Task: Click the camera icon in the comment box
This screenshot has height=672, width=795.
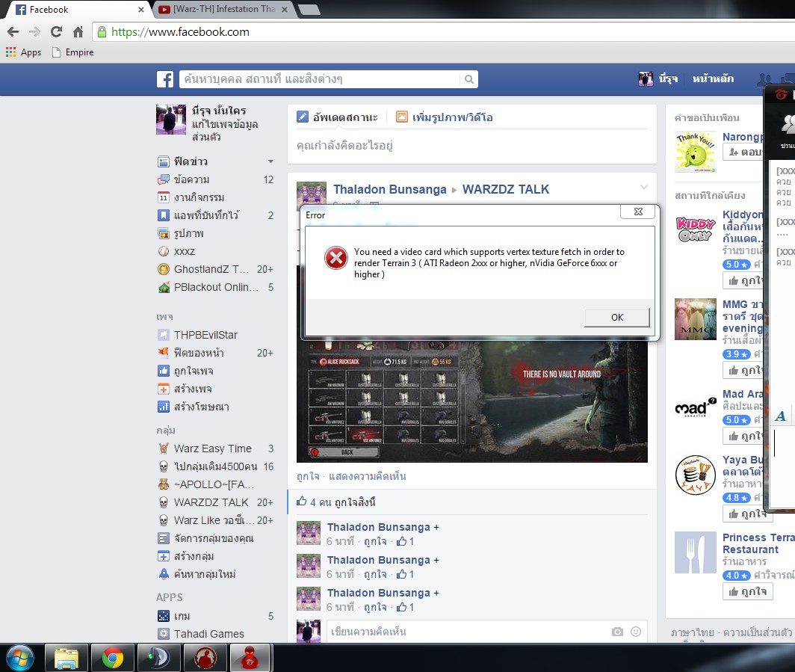Action: [x=617, y=632]
